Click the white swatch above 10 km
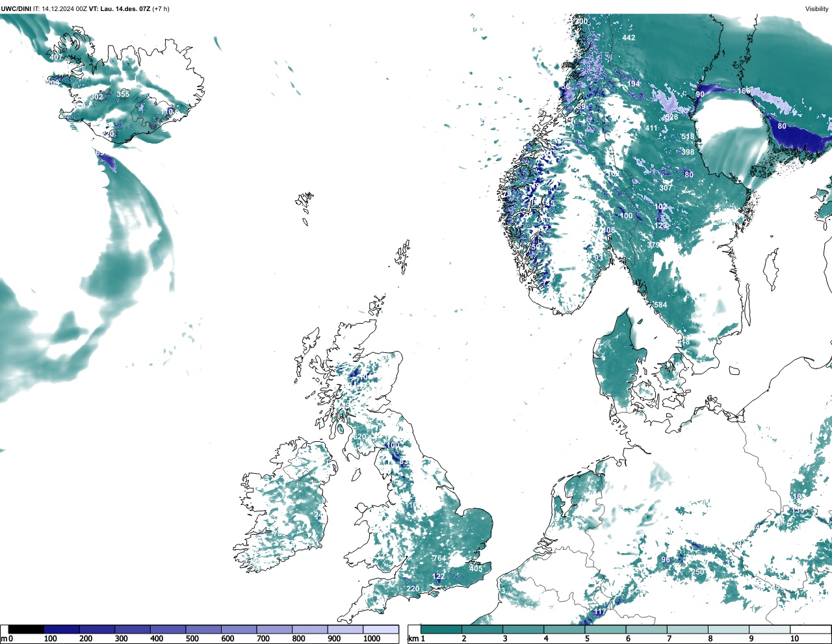The height and width of the screenshot is (644, 832). [810, 629]
